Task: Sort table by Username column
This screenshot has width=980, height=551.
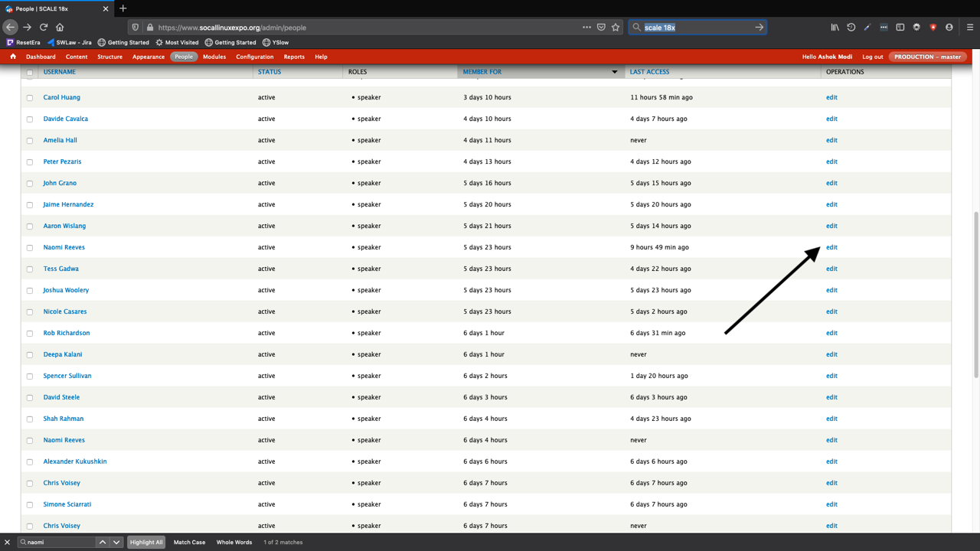Action: tap(59, 72)
